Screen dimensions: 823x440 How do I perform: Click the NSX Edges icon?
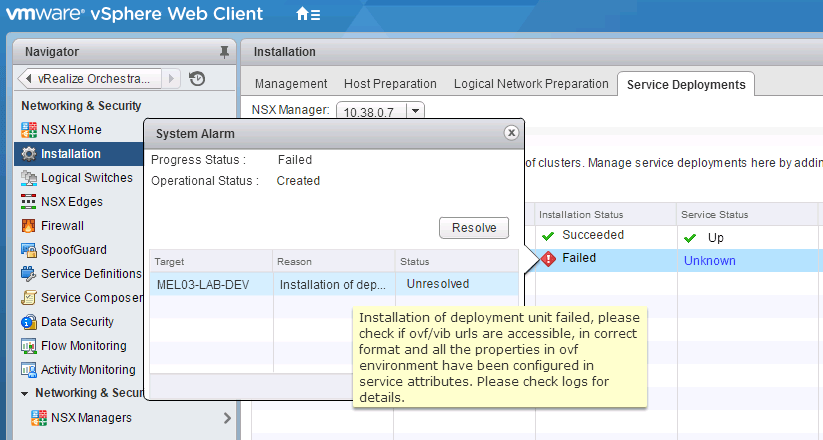[x=28, y=202]
